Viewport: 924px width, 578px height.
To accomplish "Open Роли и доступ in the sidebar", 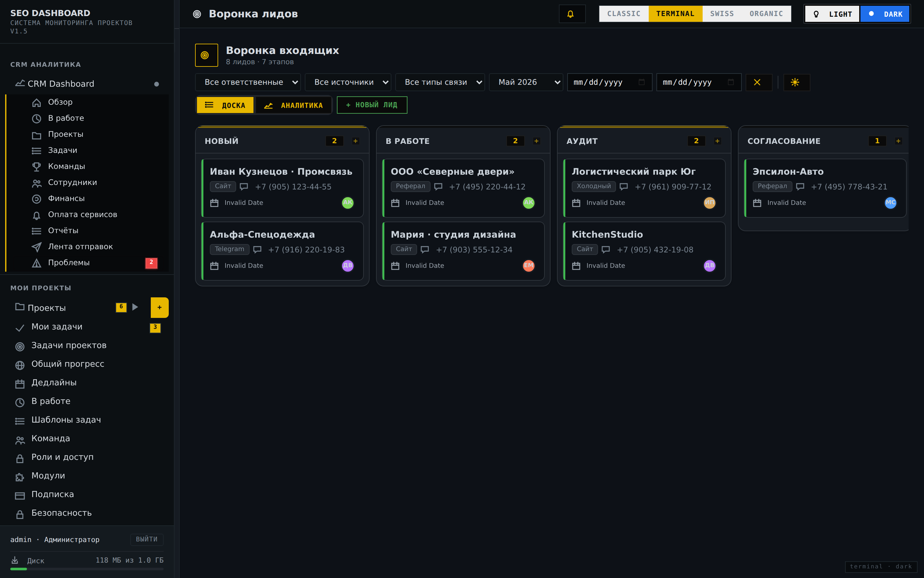I will (x=87, y=457).
